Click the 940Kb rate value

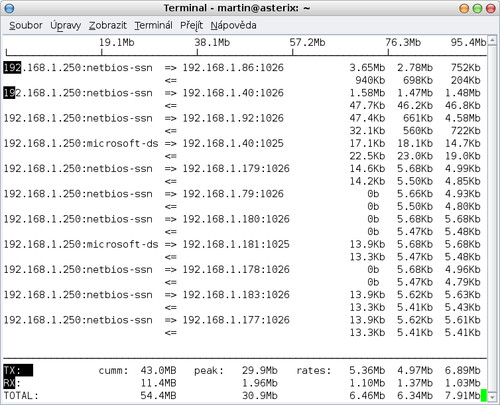[370, 80]
